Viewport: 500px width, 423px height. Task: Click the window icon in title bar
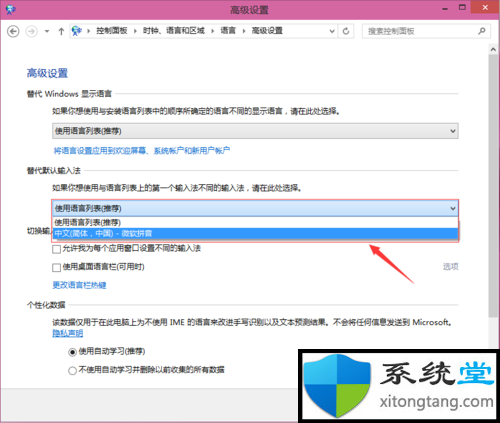11,9
